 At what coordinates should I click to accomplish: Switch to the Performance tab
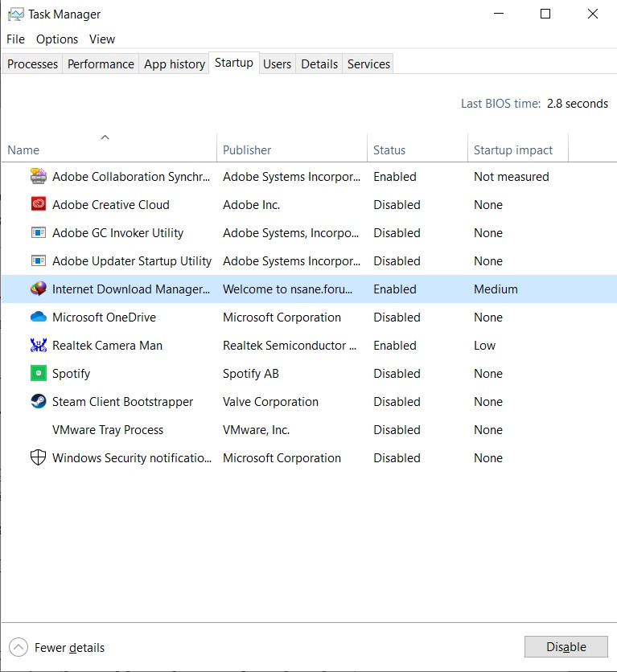101,64
